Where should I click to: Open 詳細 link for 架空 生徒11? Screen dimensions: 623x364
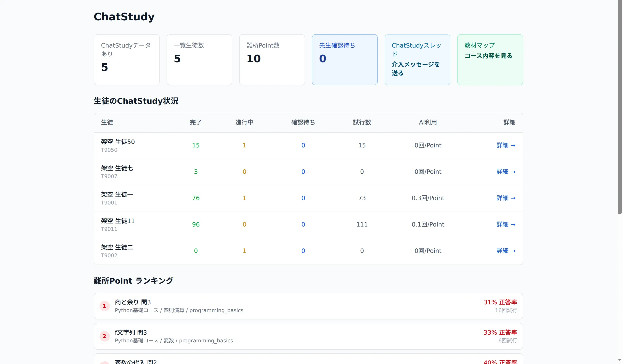[506, 225]
